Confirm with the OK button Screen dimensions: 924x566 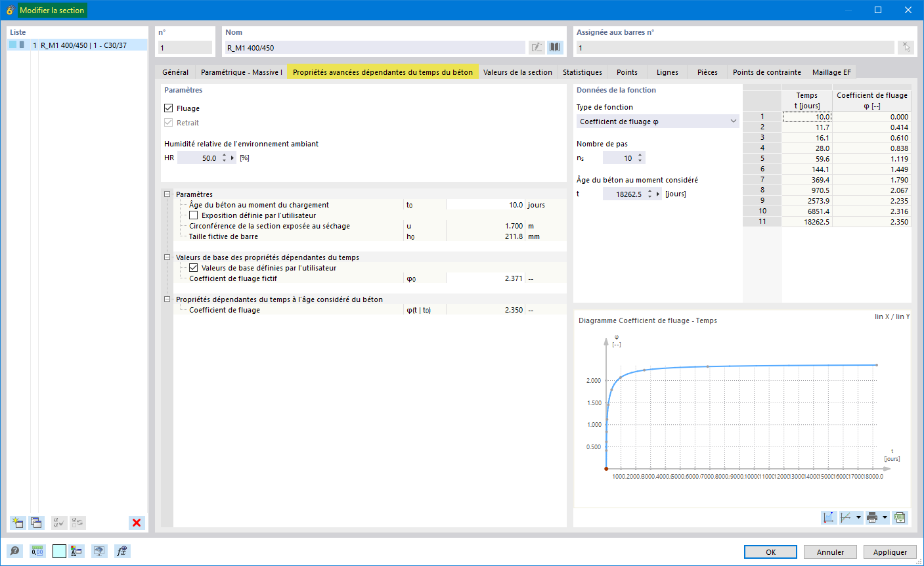point(770,552)
